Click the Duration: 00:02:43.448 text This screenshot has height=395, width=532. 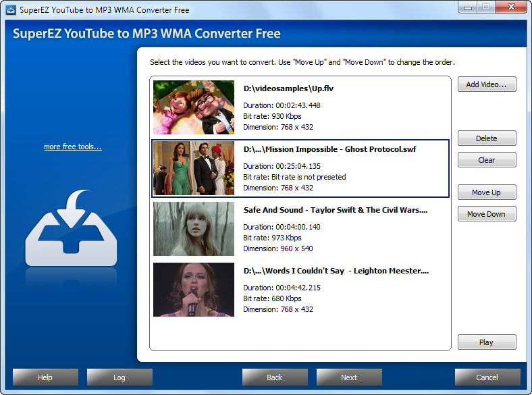(282, 105)
